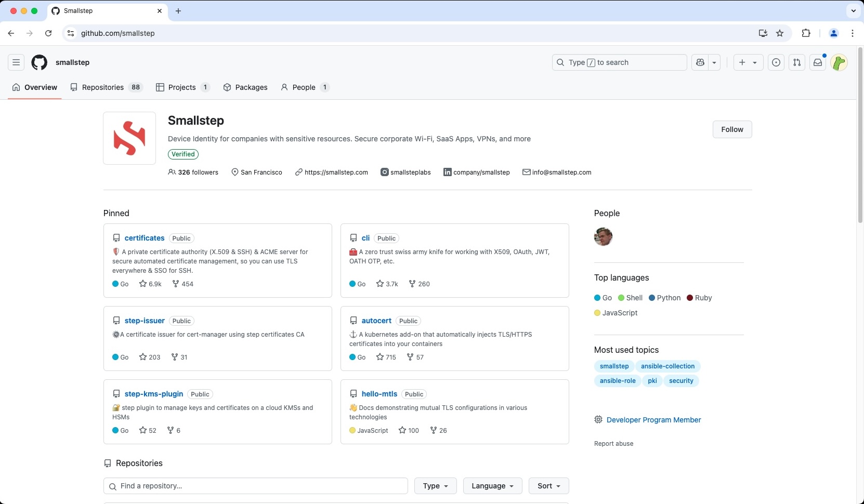Image resolution: width=864 pixels, height=504 pixels.
Task: Select the Smallstep browser tab
Action: 108,11
